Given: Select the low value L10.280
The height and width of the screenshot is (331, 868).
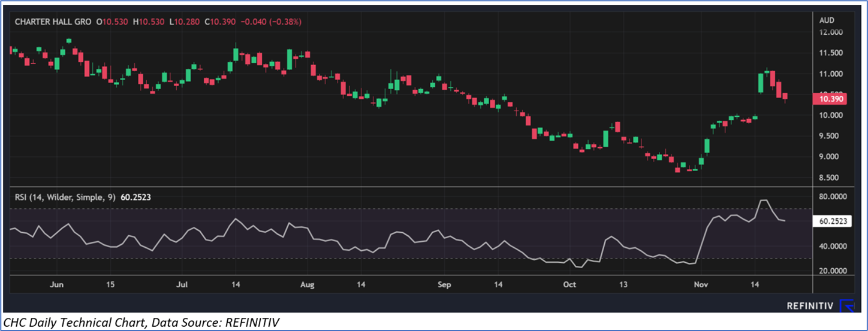Looking at the screenshot, I should click(186, 22).
